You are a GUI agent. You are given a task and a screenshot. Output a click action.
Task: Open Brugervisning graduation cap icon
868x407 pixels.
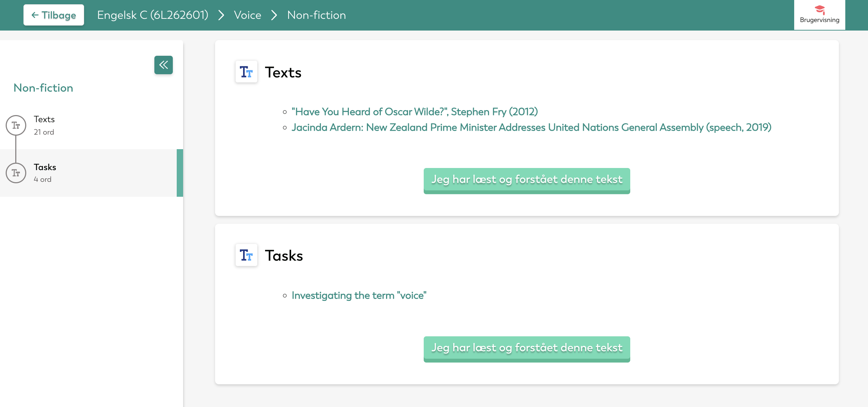(819, 10)
